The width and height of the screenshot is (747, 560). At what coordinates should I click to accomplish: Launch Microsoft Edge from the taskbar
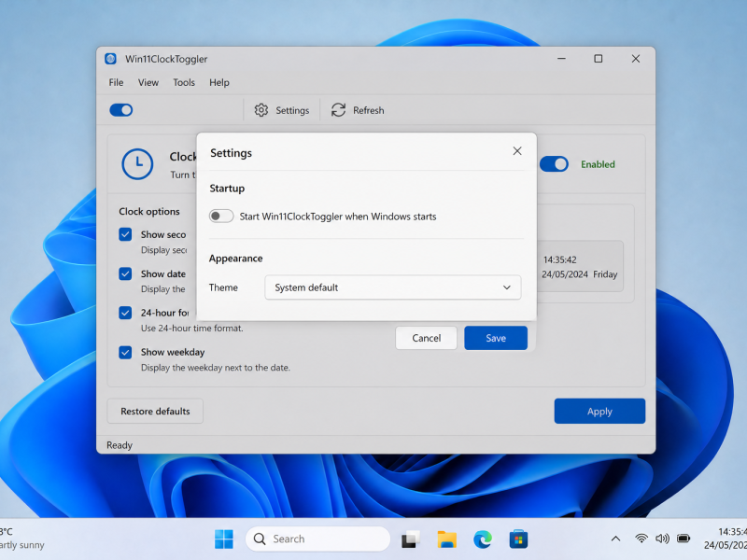tap(483, 539)
